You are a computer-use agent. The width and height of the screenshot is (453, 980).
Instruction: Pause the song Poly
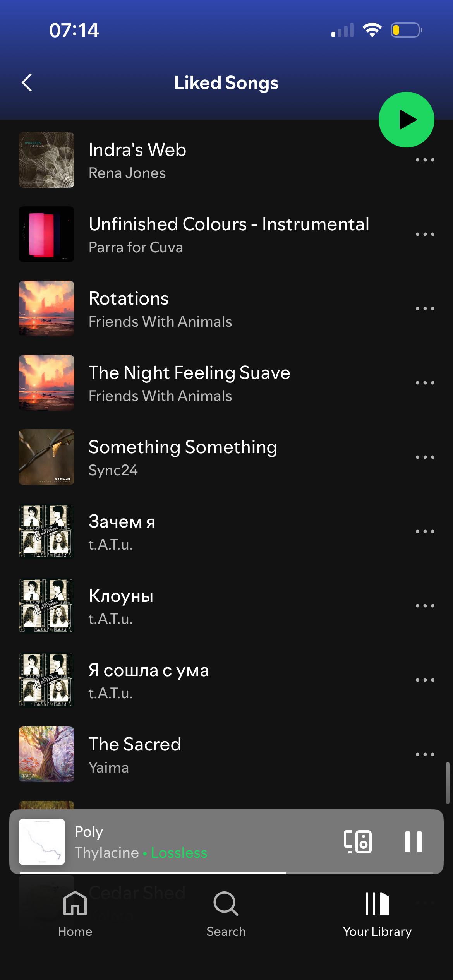[x=413, y=841]
